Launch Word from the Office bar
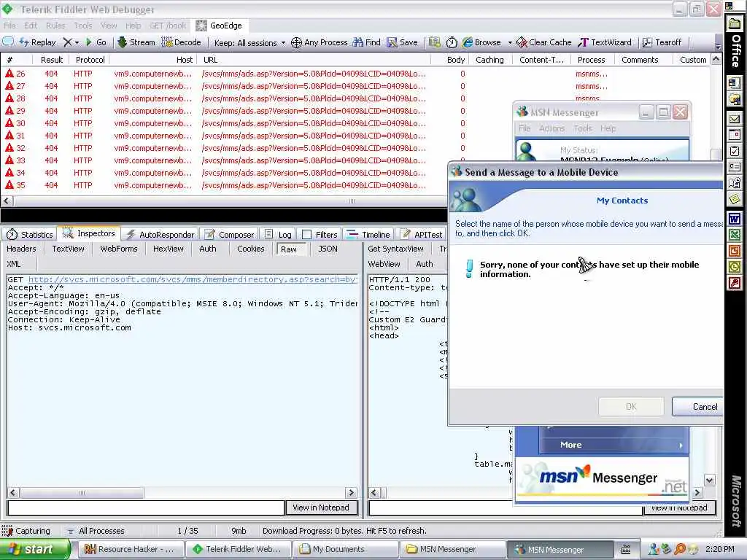This screenshot has height=560, width=747. click(735, 219)
